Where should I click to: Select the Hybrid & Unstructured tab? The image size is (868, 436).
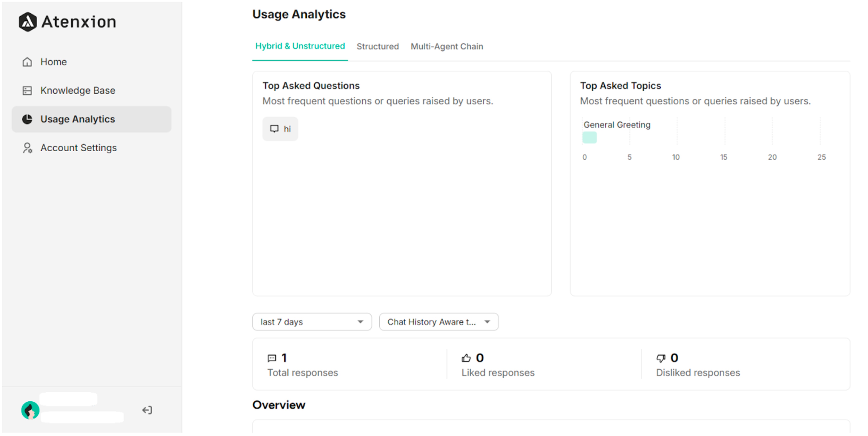coord(300,46)
